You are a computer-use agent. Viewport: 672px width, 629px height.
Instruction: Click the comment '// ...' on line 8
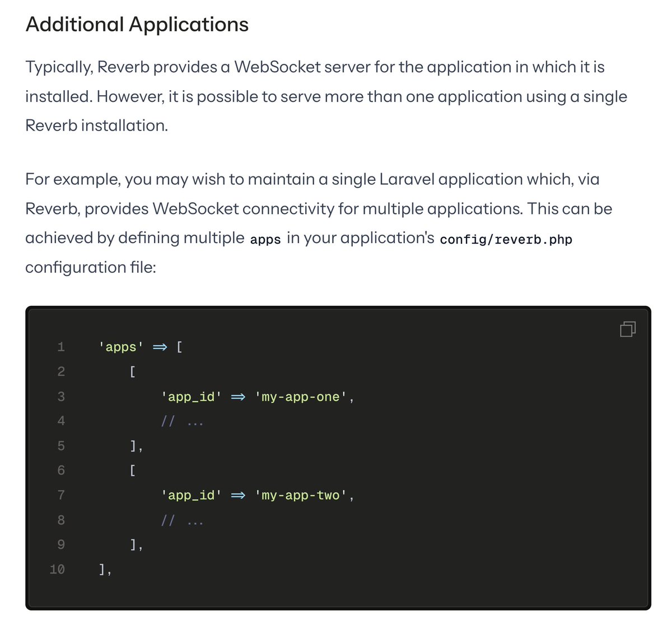coord(183,520)
